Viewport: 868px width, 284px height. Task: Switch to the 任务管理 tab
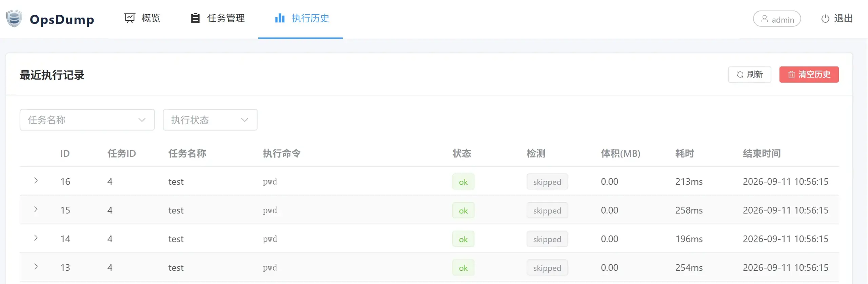click(218, 19)
